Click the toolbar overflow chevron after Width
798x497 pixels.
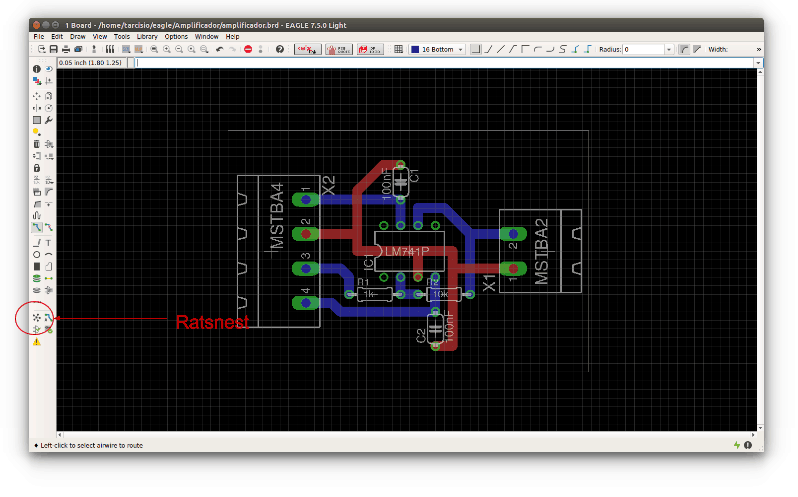758,49
